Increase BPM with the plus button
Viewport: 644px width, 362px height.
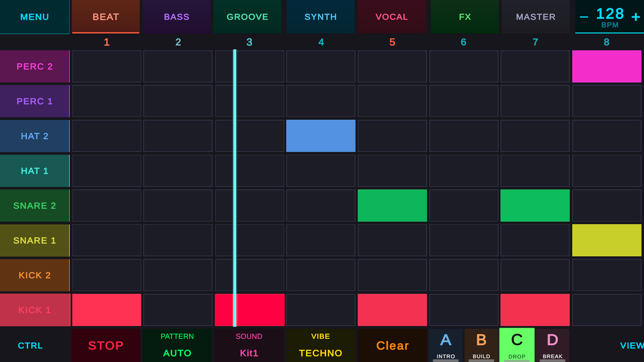tap(635, 17)
